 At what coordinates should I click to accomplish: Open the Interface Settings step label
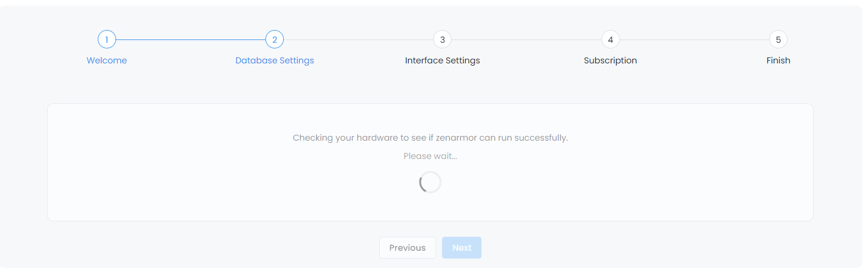pos(442,61)
